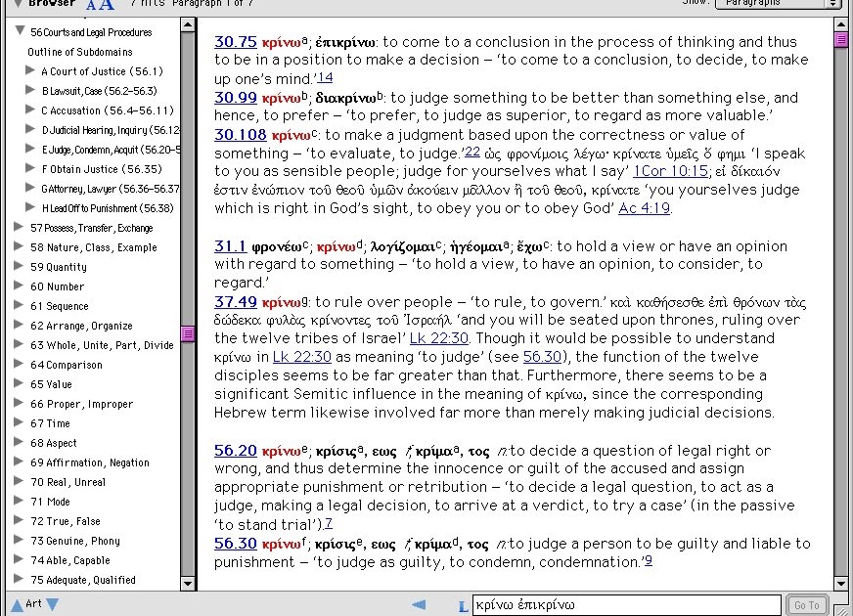The height and width of the screenshot is (616, 853).
Task: Click the blue L language icon
Action: (463, 606)
